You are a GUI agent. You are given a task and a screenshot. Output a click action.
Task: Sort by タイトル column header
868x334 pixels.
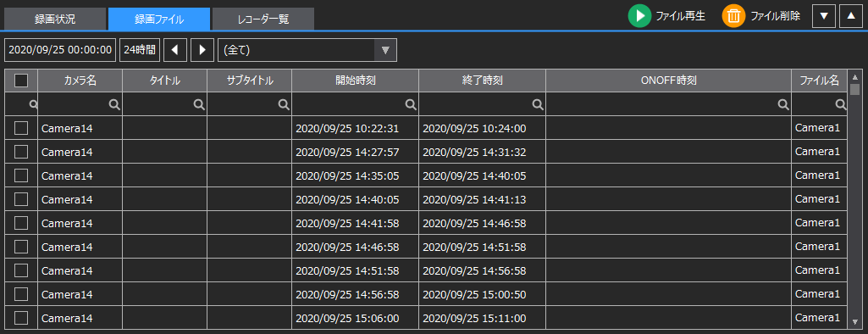[165, 81]
